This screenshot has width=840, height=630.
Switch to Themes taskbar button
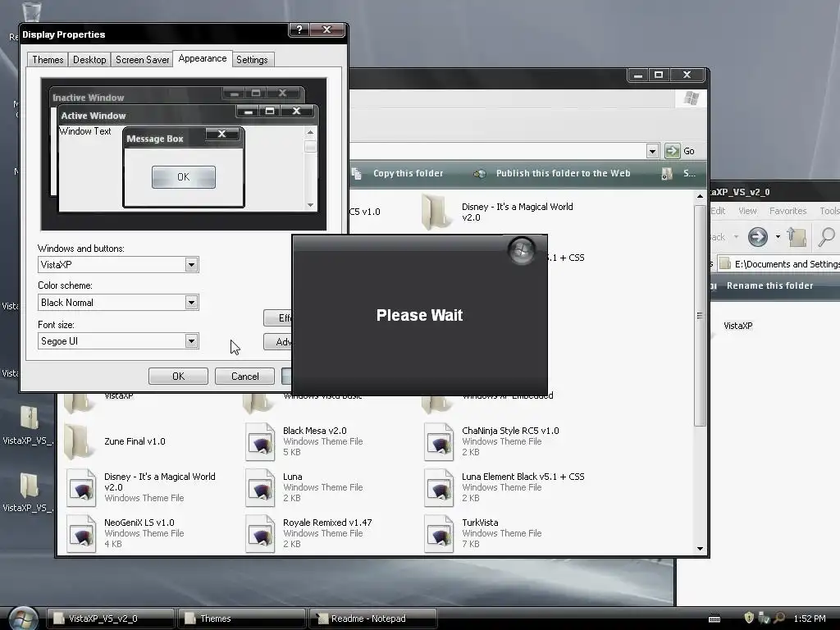pos(242,619)
